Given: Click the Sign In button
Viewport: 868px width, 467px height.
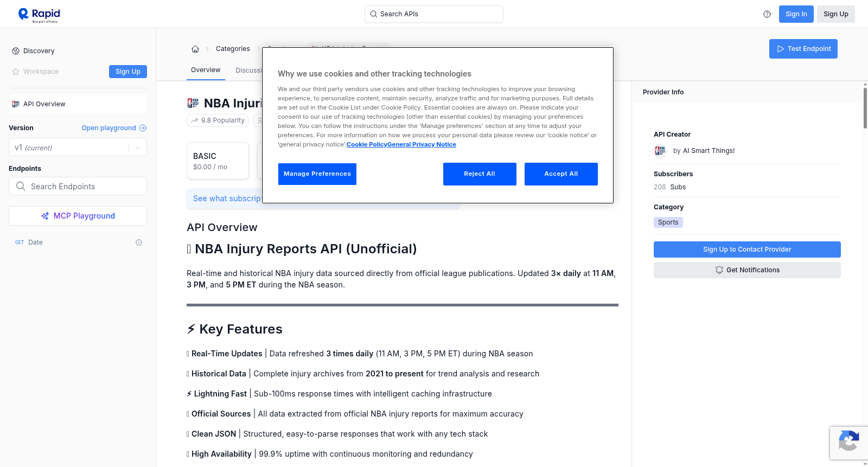Looking at the screenshot, I should click(x=796, y=14).
